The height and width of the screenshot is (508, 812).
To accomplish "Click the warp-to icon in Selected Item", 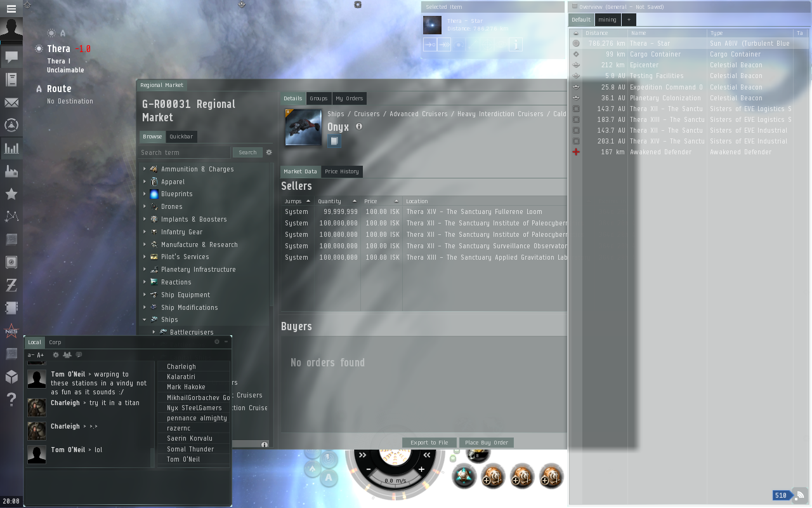I will point(444,44).
